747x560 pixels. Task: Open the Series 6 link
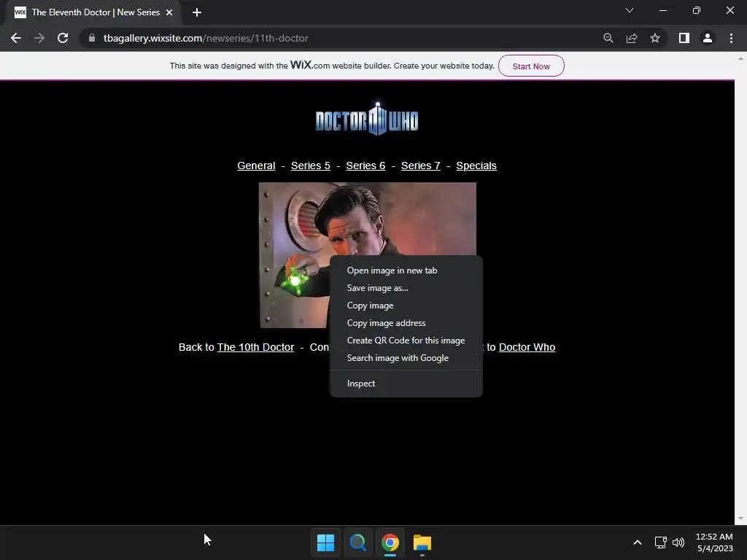[365, 166]
